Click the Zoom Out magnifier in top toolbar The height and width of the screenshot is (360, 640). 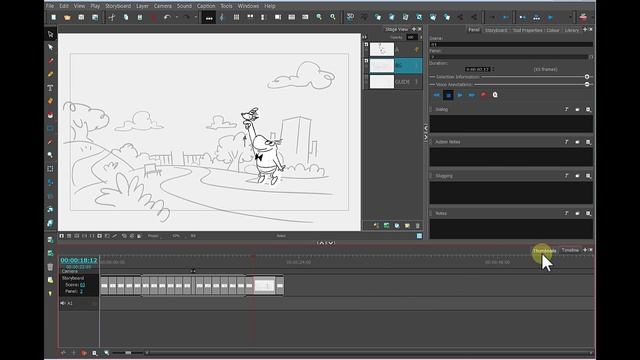tap(333, 17)
